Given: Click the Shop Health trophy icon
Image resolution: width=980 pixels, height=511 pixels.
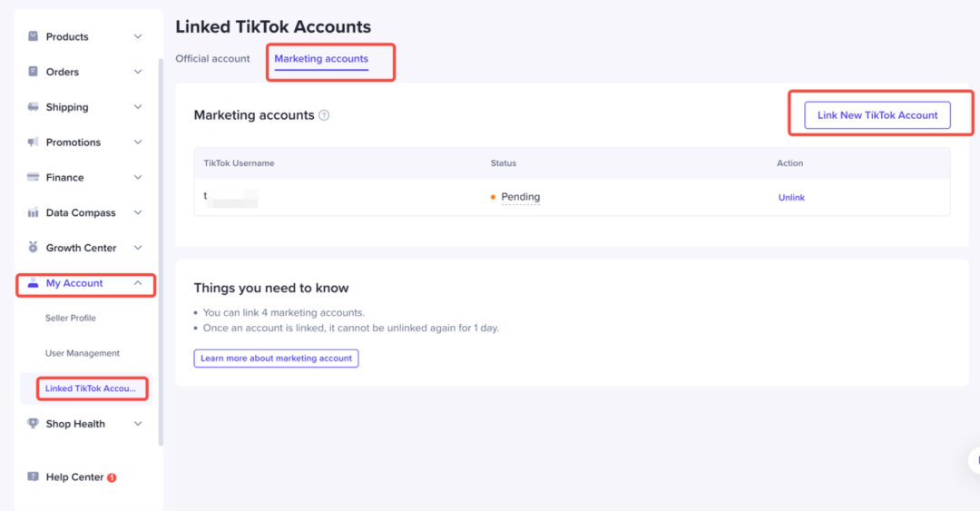Looking at the screenshot, I should pyautogui.click(x=34, y=423).
